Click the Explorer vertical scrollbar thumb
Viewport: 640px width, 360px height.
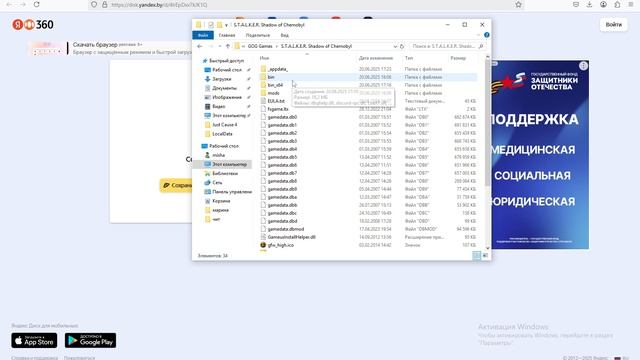coord(487,122)
